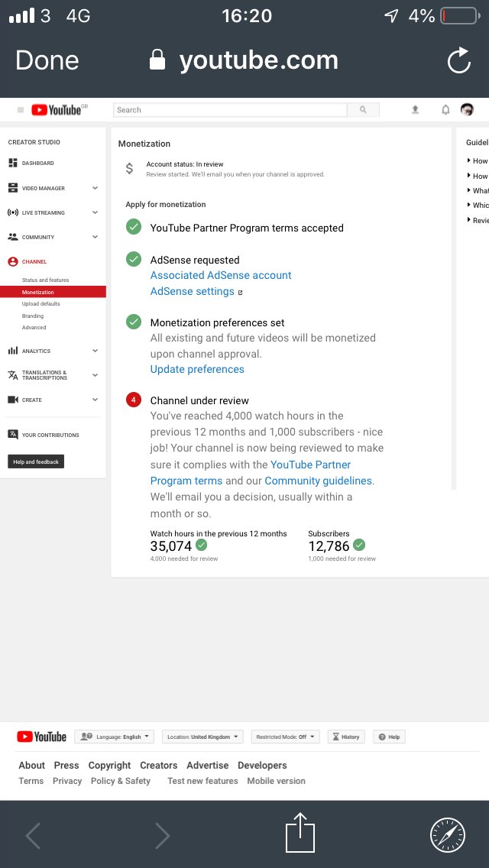Tap the Safari share icon
This screenshot has width=489, height=868.
click(300, 833)
